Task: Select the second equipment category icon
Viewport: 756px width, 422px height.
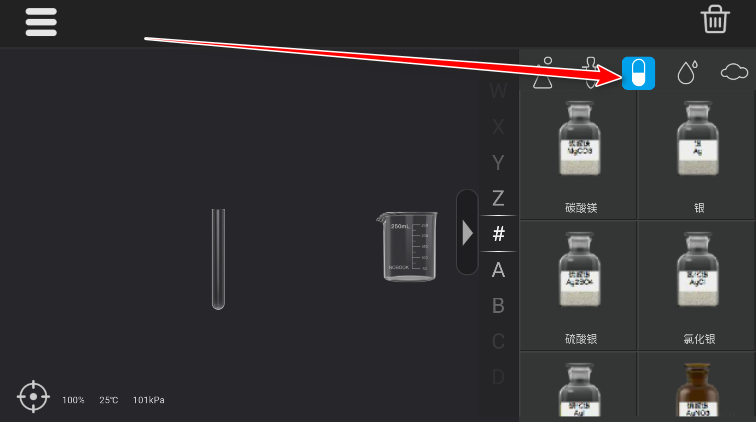Action: (591, 73)
